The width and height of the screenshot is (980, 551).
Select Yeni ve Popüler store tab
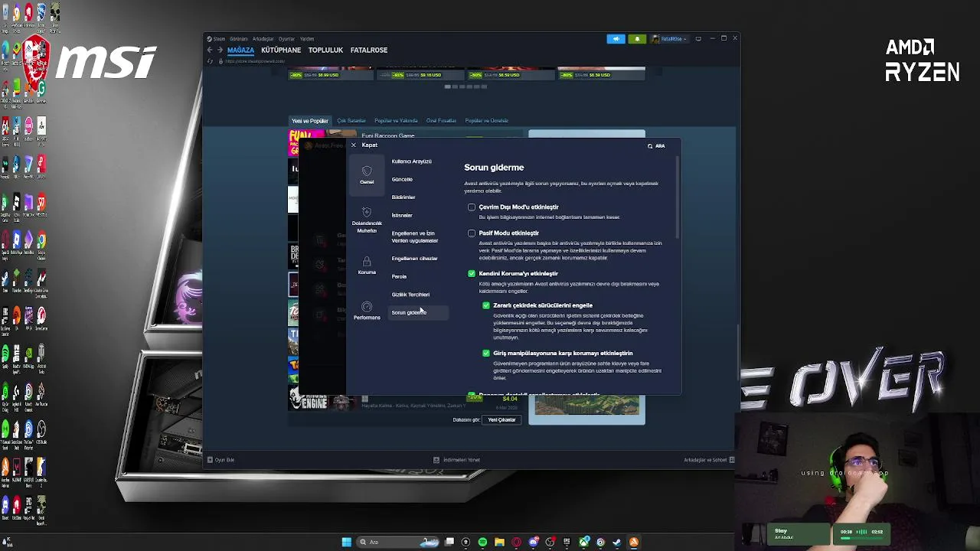pyautogui.click(x=309, y=121)
